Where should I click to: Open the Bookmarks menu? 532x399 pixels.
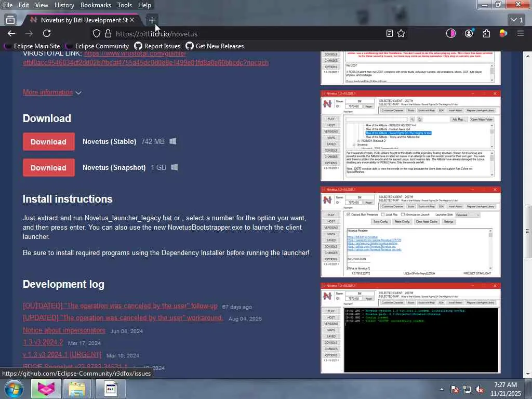(x=96, y=5)
